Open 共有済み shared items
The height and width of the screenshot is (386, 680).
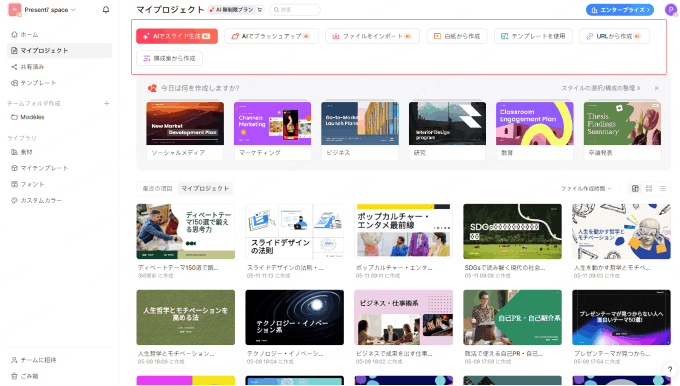click(x=59, y=67)
